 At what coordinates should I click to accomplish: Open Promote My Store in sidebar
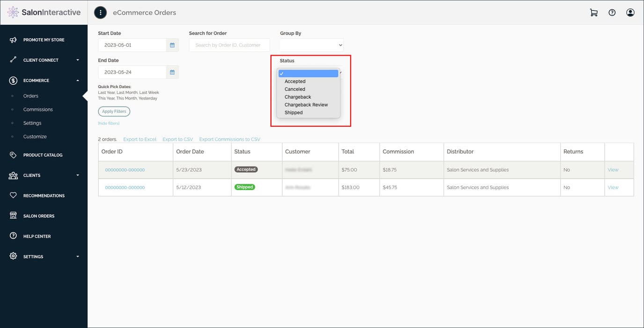[x=44, y=40]
